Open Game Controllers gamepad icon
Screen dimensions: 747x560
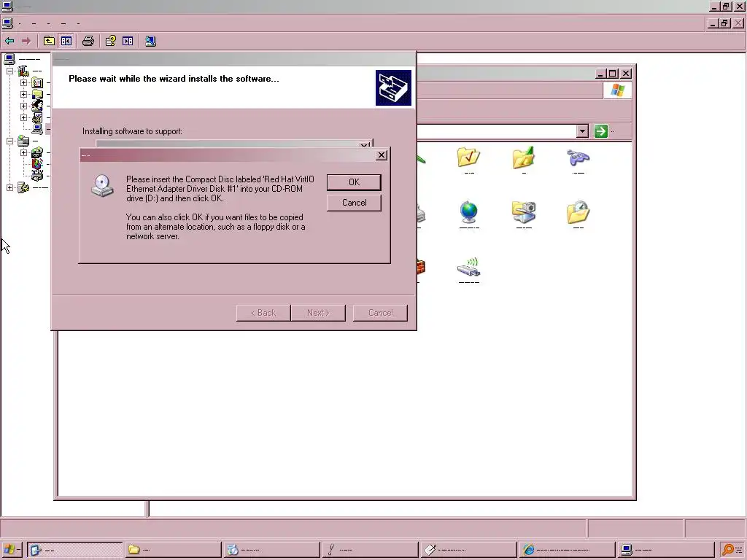click(578, 157)
